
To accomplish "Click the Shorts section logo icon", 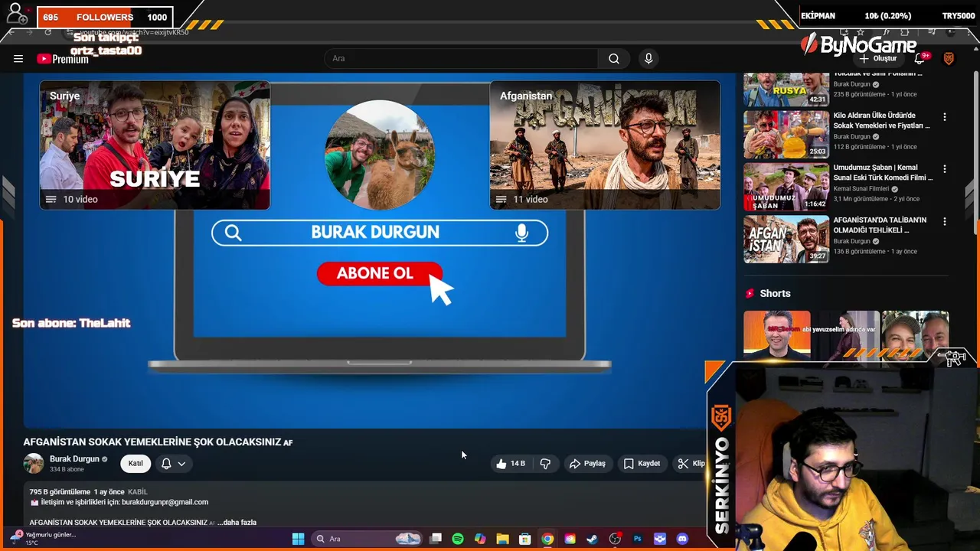I will tap(750, 294).
